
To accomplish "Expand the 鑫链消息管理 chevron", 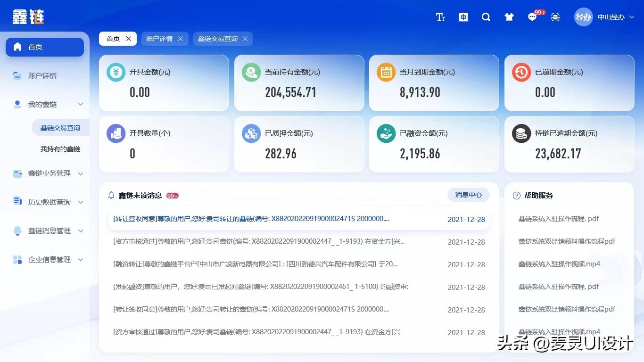I will (x=81, y=231).
